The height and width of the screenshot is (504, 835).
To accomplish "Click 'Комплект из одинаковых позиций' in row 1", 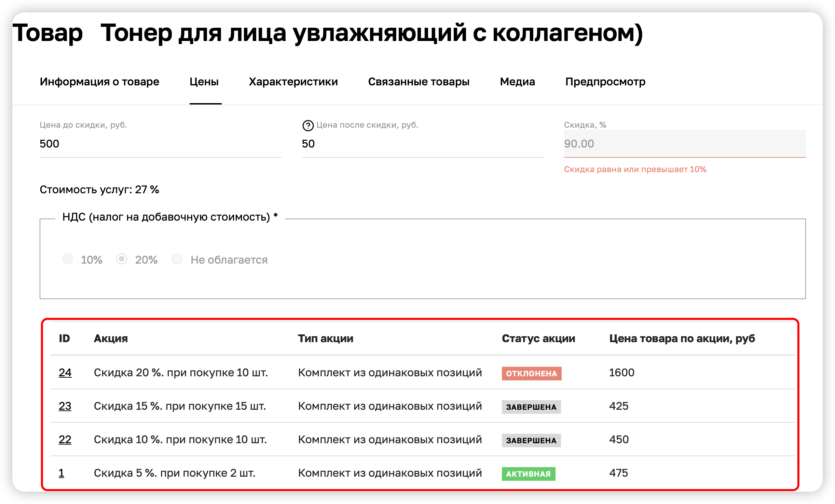I will 390,473.
